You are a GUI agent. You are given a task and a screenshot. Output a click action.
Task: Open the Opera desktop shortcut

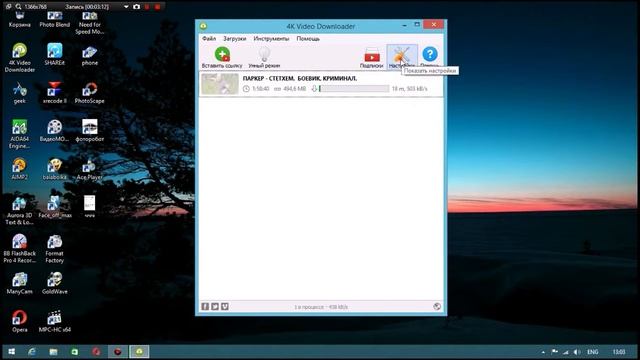pos(19,321)
